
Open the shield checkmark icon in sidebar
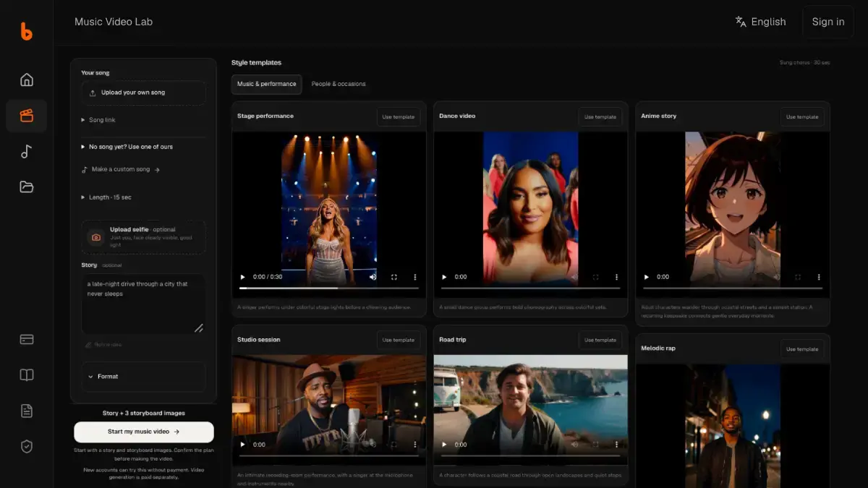(x=27, y=447)
